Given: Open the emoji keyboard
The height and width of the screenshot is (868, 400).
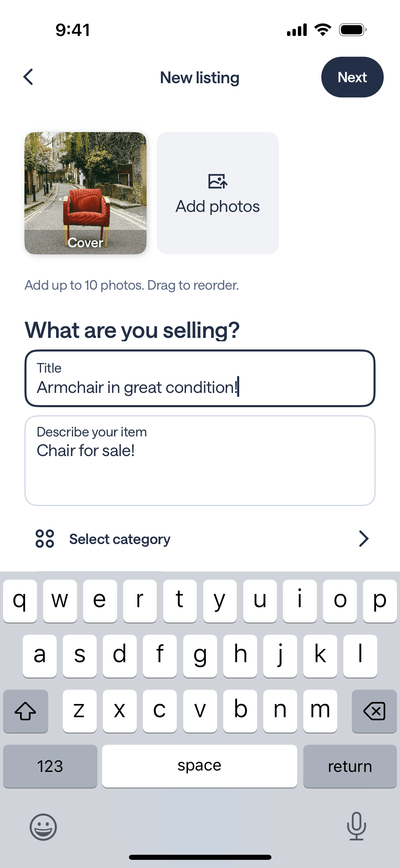Looking at the screenshot, I should (x=43, y=827).
